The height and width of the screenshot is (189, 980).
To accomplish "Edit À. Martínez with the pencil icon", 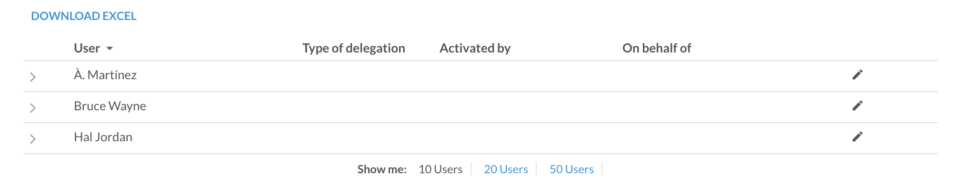I will 857,74.
